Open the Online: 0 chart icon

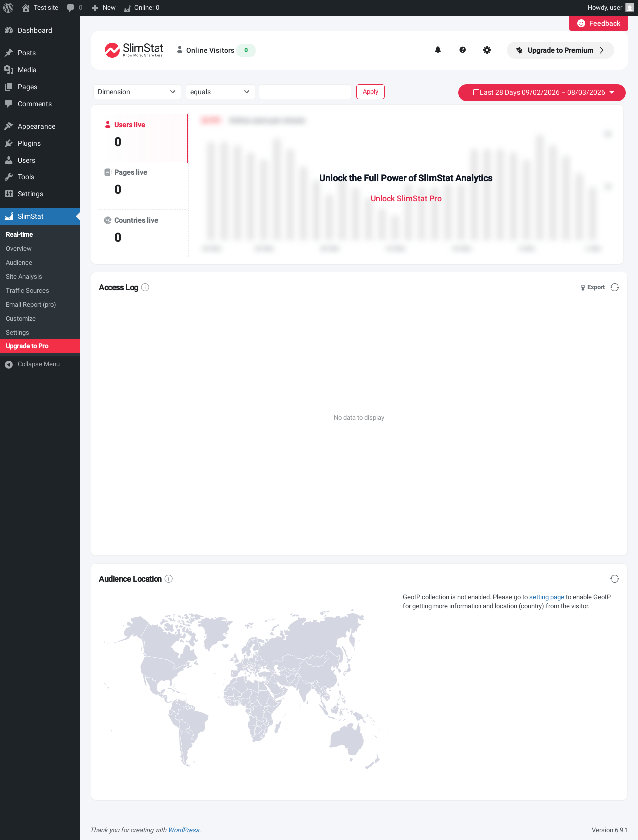coord(127,8)
